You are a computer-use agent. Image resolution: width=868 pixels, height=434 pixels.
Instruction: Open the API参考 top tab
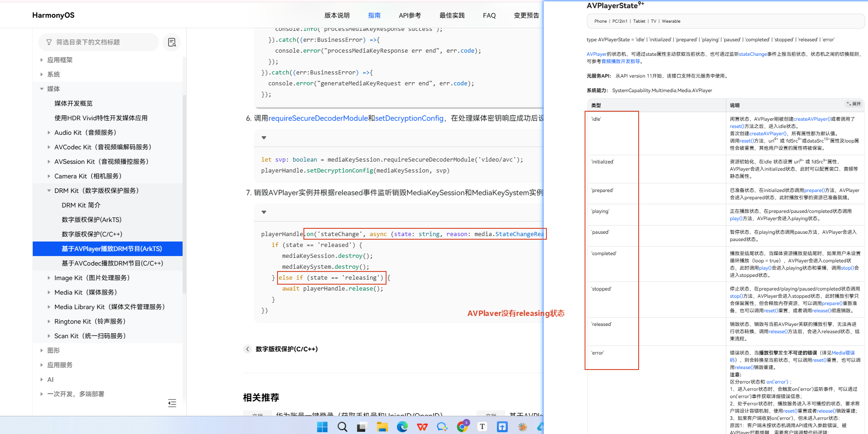click(410, 15)
